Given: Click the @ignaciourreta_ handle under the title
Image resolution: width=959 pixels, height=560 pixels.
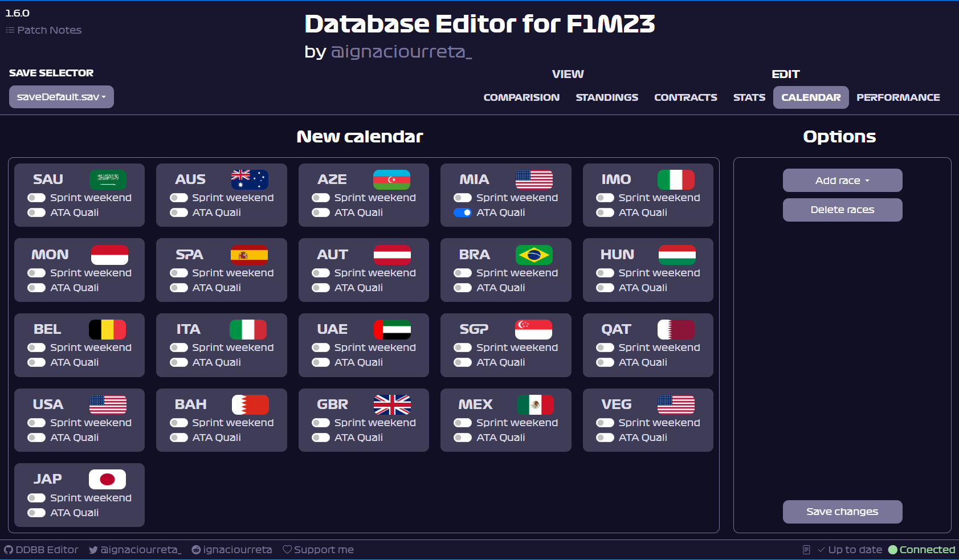Looking at the screenshot, I should pyautogui.click(x=402, y=52).
